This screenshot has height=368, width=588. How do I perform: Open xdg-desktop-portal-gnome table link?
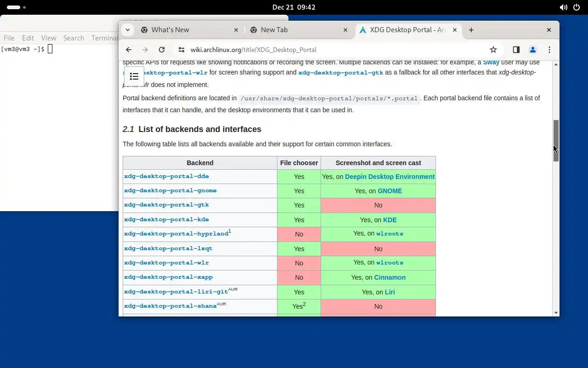click(170, 190)
